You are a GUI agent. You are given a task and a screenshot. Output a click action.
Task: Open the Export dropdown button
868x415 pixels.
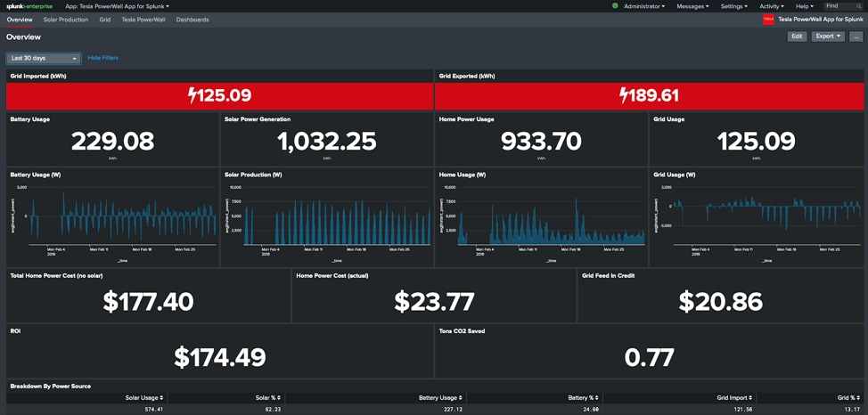pos(828,37)
